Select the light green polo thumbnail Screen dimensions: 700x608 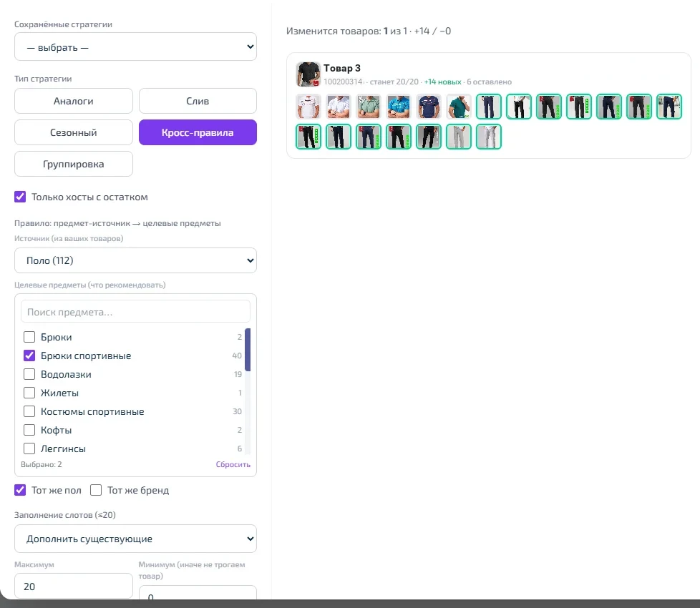point(369,107)
